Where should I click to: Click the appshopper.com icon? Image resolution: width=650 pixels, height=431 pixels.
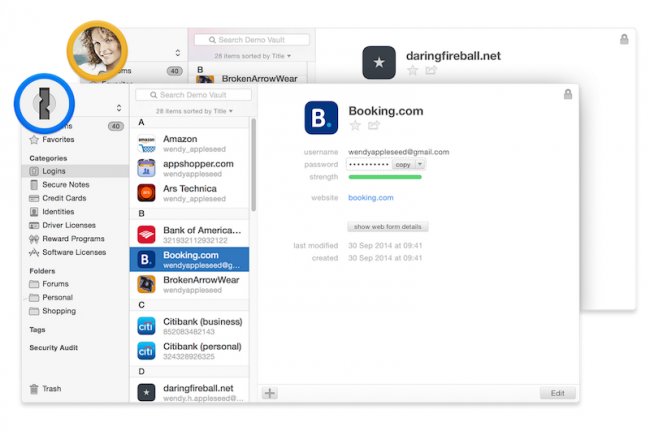click(x=146, y=168)
